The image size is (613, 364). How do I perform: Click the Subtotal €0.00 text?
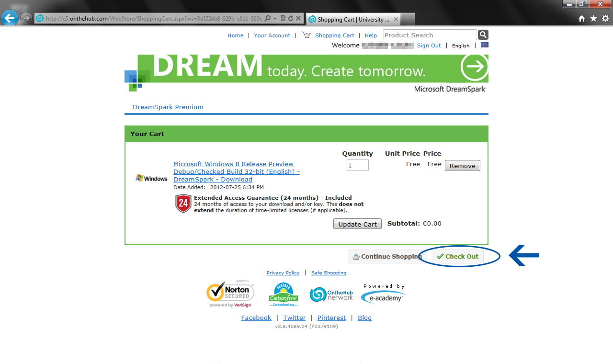(x=414, y=224)
